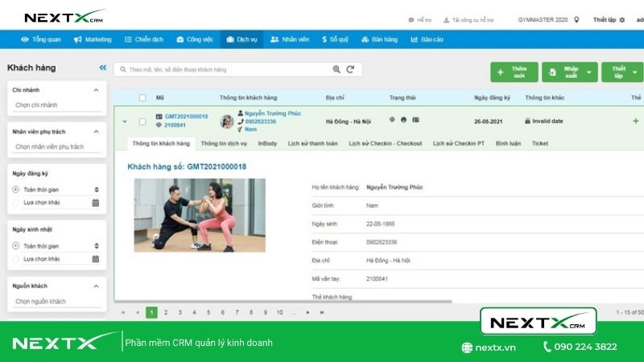
Task: Go to previous page arrow
Action: point(138,312)
